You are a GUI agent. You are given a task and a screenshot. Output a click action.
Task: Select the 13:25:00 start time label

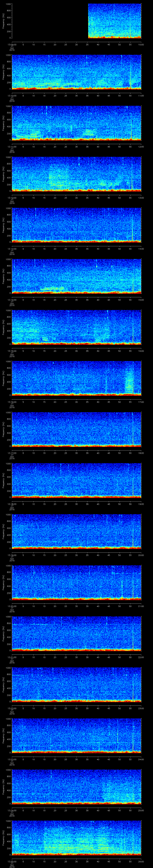(x=12, y=861)
